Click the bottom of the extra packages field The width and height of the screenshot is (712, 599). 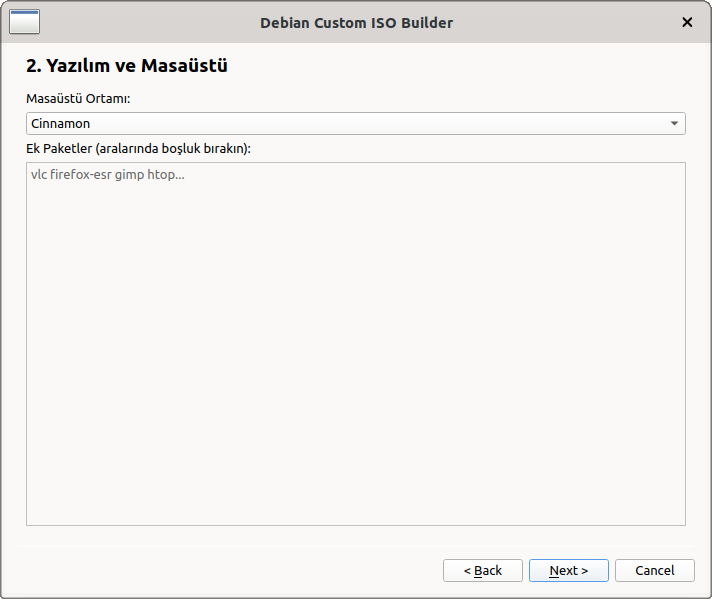355,510
